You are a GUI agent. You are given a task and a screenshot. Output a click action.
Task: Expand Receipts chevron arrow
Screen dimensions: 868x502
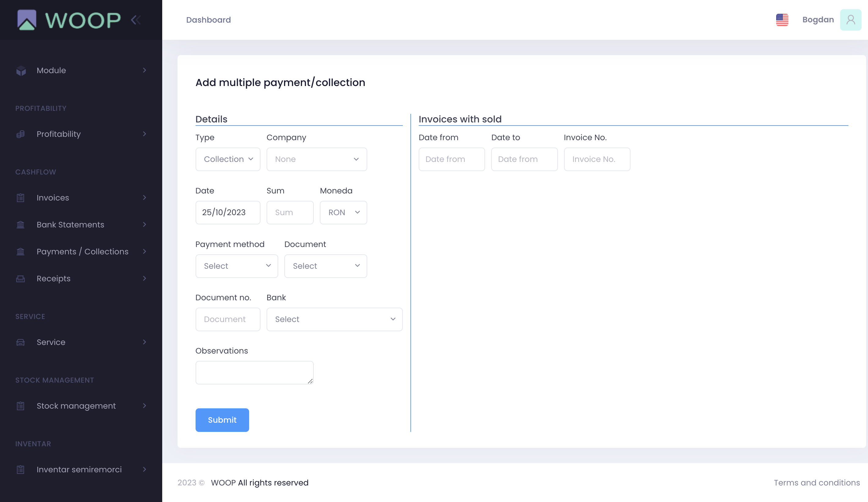tap(144, 278)
